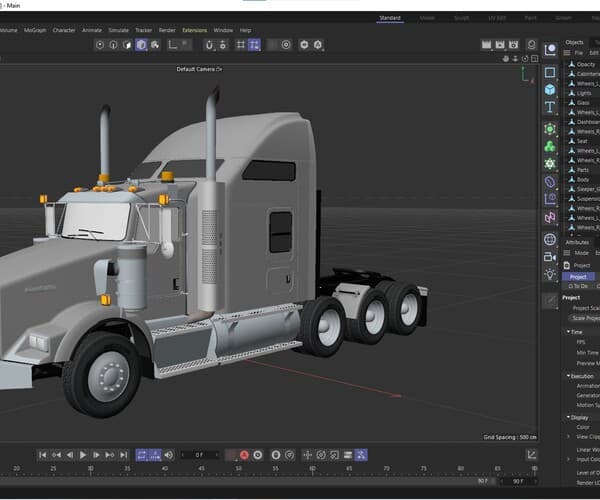Open the Extensions menu

pos(194,30)
